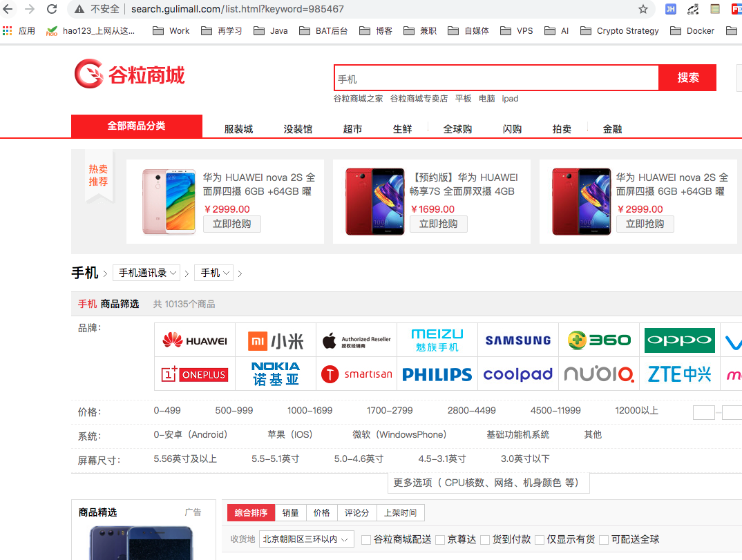This screenshot has height=560, width=742.
Task: Click the browser reload icon
Action: click(x=52, y=9)
